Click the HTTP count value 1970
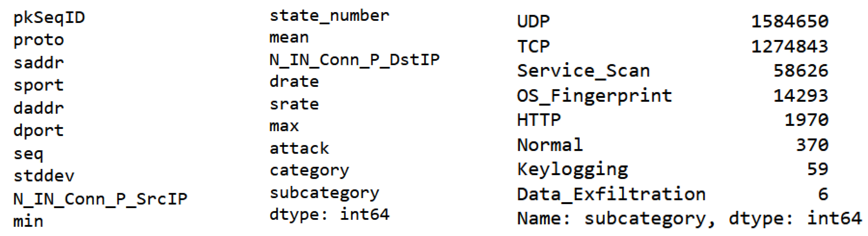 coord(806,120)
